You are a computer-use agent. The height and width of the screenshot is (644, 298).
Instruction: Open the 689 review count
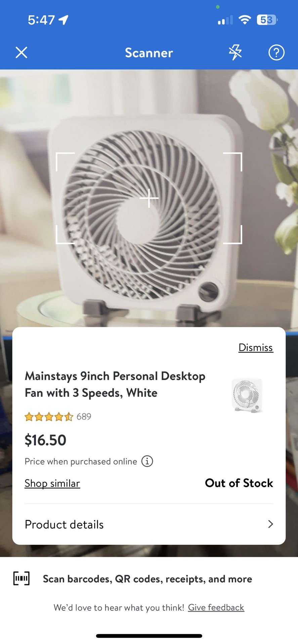click(x=84, y=417)
